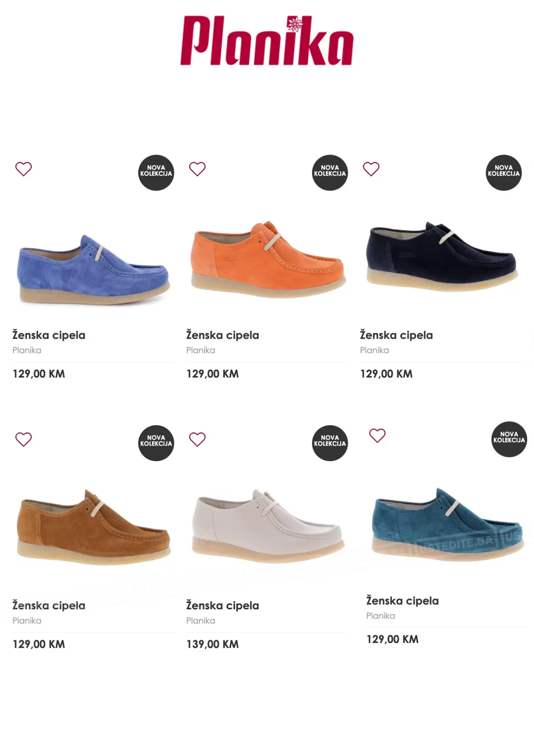The width and height of the screenshot is (534, 756).
Task: Toggle favorite heart on the white shoe
Action: coord(197,439)
